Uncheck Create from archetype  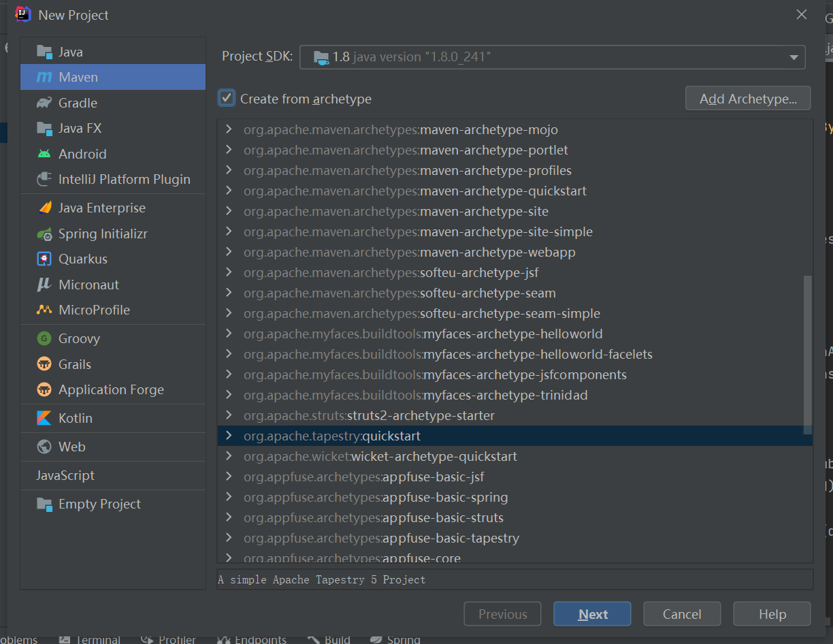[x=226, y=98]
